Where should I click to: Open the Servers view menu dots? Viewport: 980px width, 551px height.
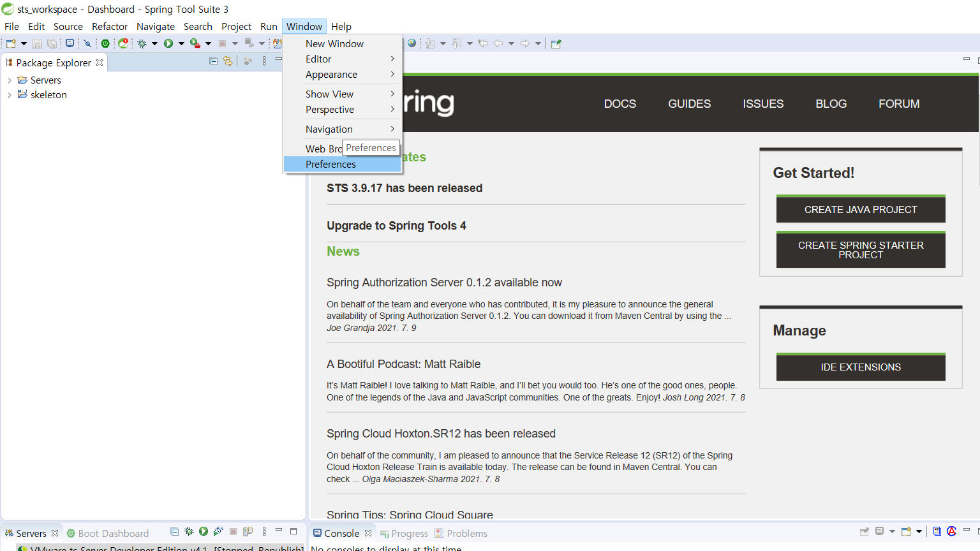point(264,531)
